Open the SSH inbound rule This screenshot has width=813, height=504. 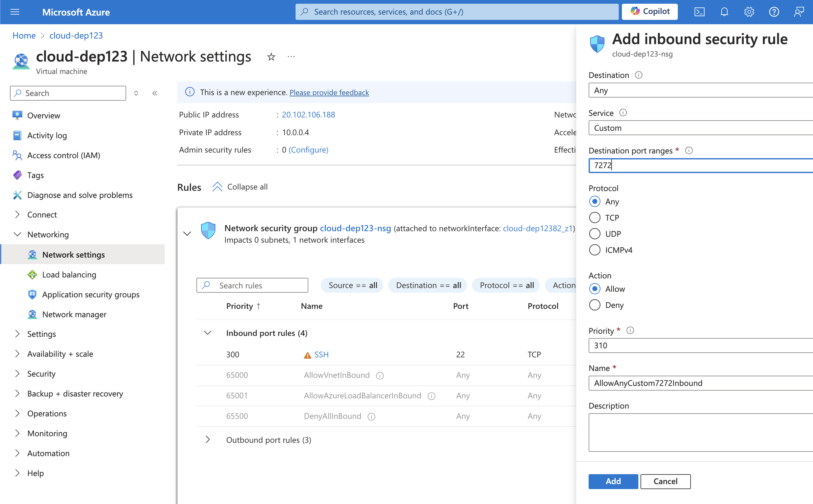321,355
